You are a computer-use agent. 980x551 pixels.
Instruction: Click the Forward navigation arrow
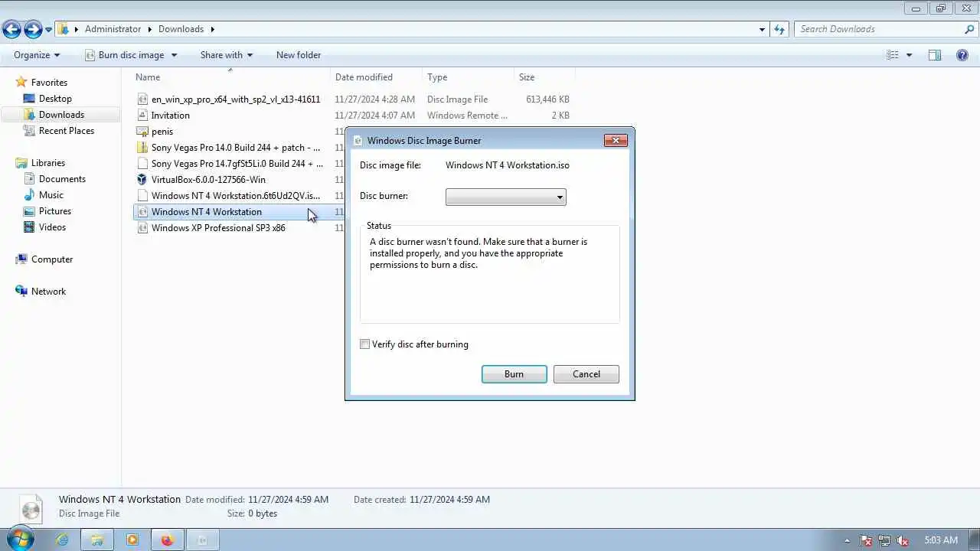pyautogui.click(x=33, y=30)
